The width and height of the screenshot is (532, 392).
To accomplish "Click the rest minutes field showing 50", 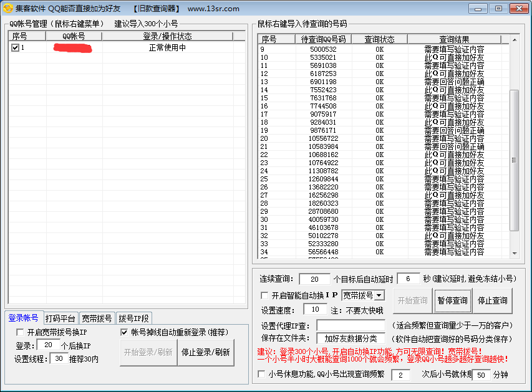I will tap(481, 375).
